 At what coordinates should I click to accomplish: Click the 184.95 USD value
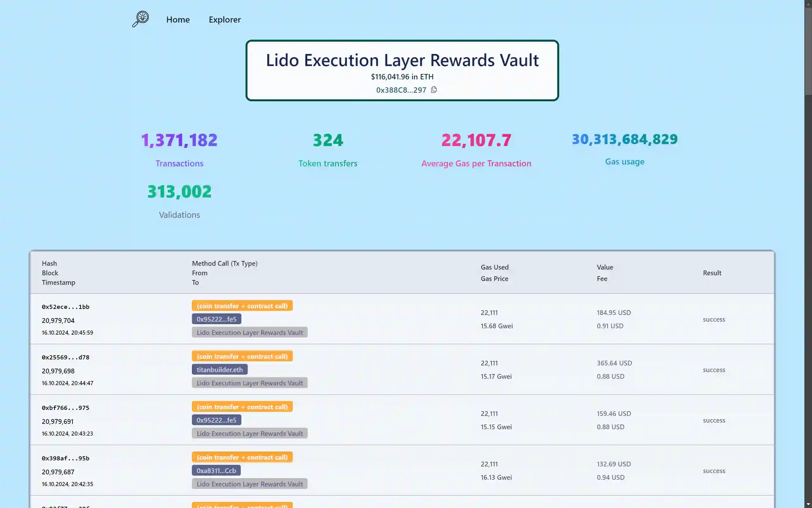coord(614,312)
